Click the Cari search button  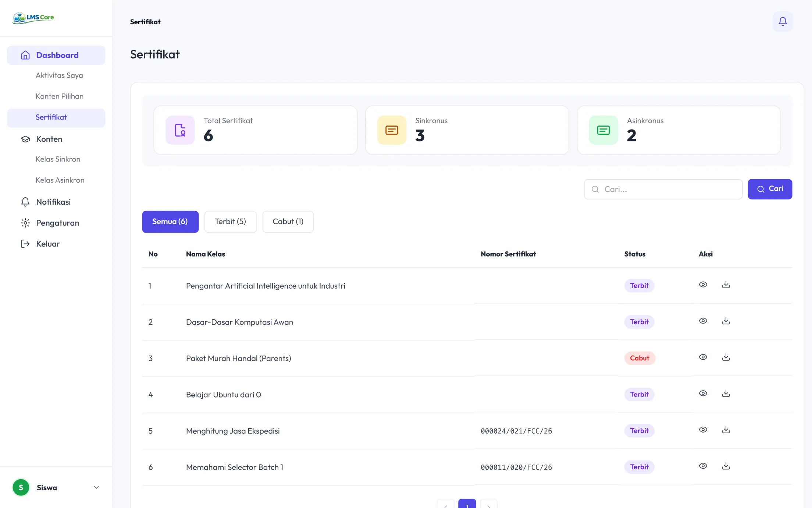pyautogui.click(x=770, y=189)
